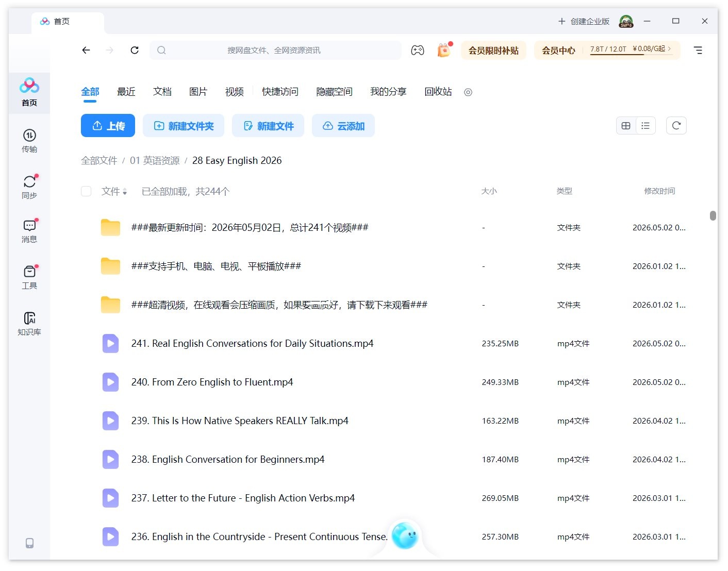Open the 隐藏空间 tab

(334, 92)
